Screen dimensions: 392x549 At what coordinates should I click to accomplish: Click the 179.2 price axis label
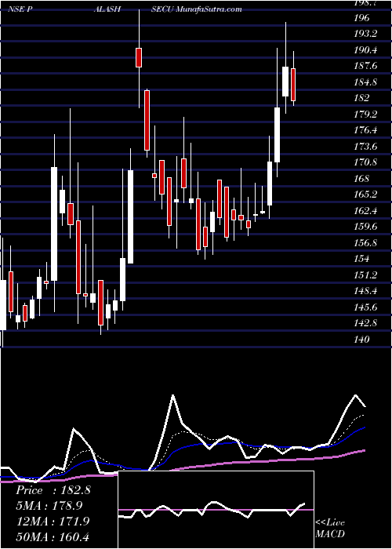365,114
